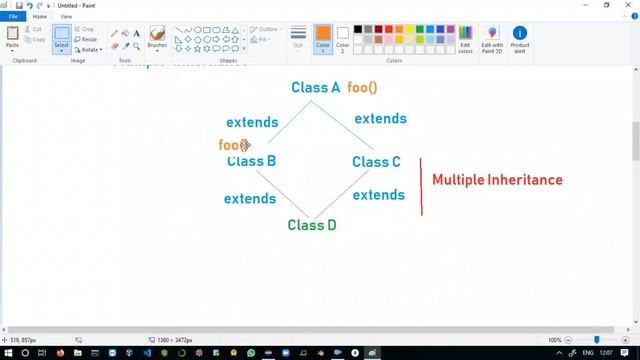This screenshot has height=360, width=640.
Task: Select the Magnifier tool
Action: (x=136, y=47)
